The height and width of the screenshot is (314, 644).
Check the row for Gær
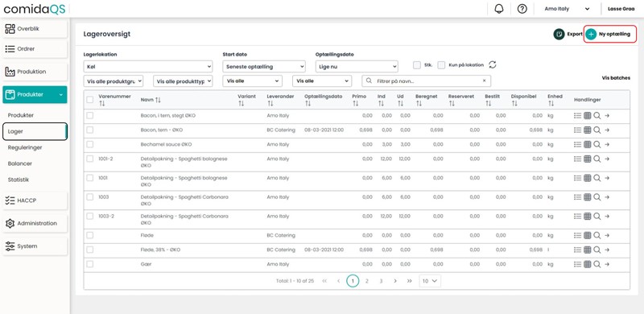(x=89, y=264)
